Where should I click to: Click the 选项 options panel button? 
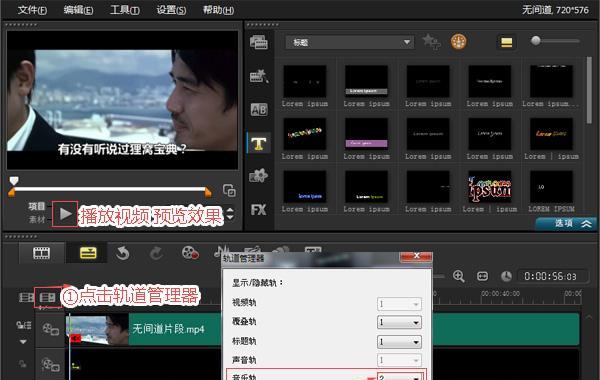566,223
